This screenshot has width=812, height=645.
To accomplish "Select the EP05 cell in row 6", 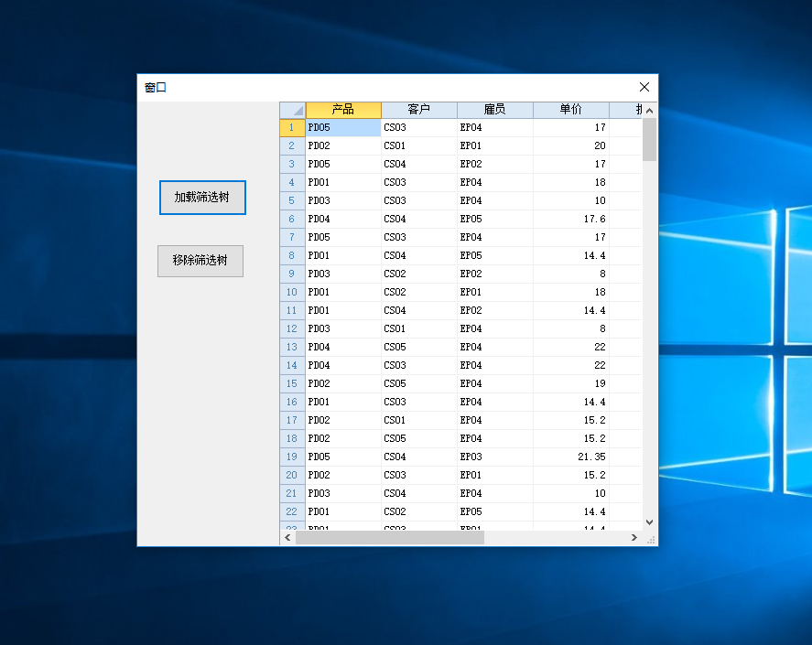I will [495, 219].
